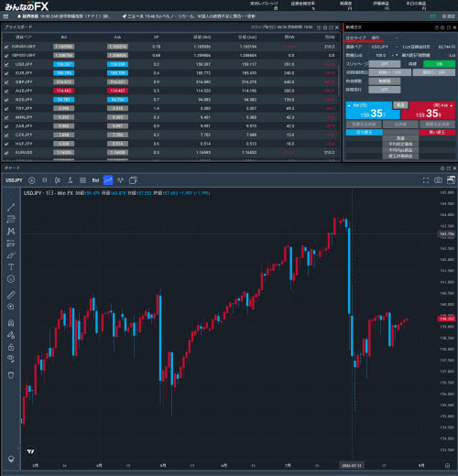Buy USDJPY at Ask 159.359

(428, 111)
